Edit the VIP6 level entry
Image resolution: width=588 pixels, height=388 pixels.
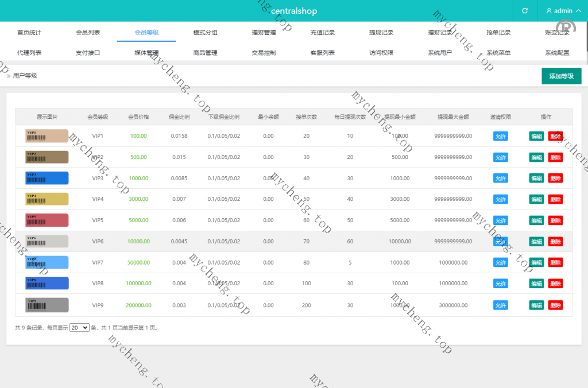pyautogui.click(x=536, y=242)
